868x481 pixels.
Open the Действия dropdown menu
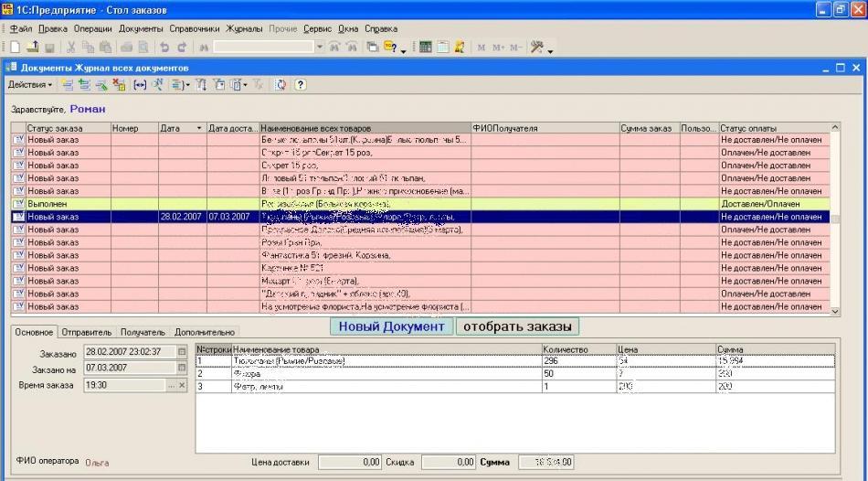(x=30, y=85)
